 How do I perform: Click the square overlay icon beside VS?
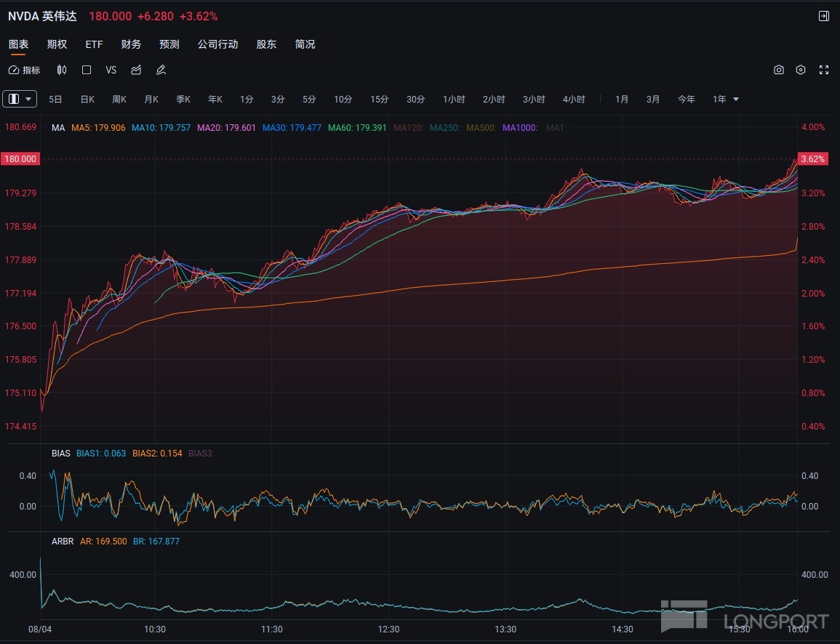click(87, 71)
